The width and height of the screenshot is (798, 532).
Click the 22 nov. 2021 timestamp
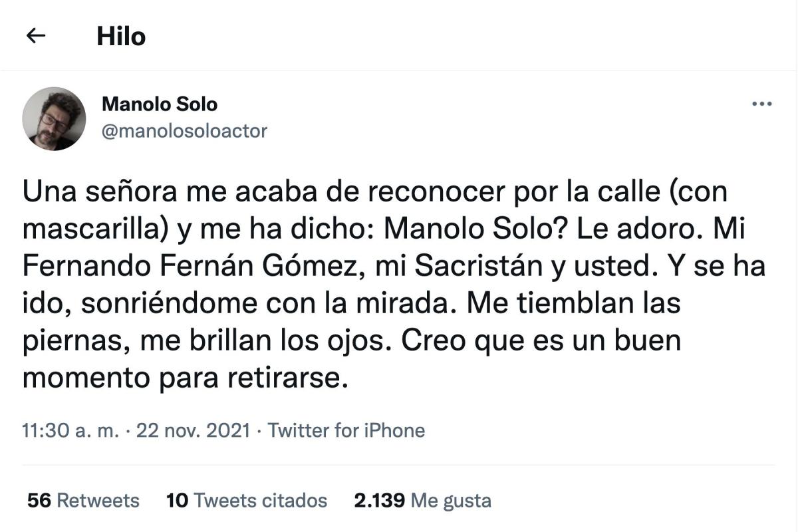point(193,430)
